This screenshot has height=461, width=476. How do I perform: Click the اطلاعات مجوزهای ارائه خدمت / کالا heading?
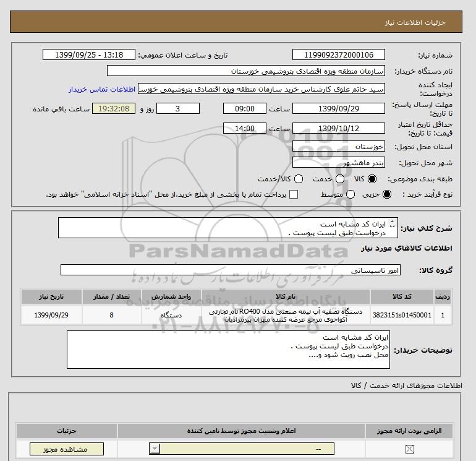coord(407,386)
